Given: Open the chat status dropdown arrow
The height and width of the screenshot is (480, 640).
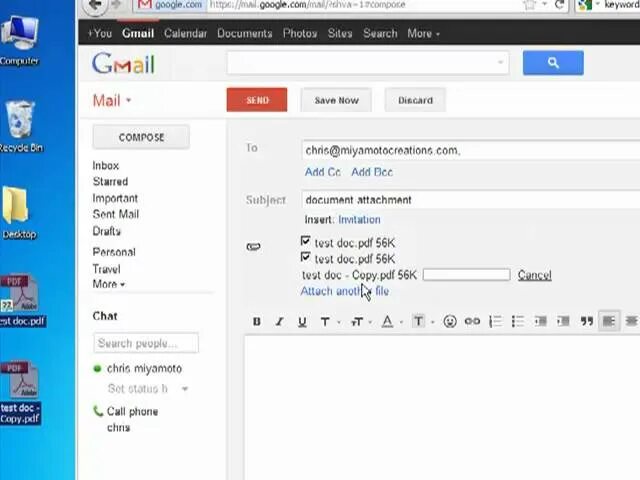Looking at the screenshot, I should click(x=185, y=389).
